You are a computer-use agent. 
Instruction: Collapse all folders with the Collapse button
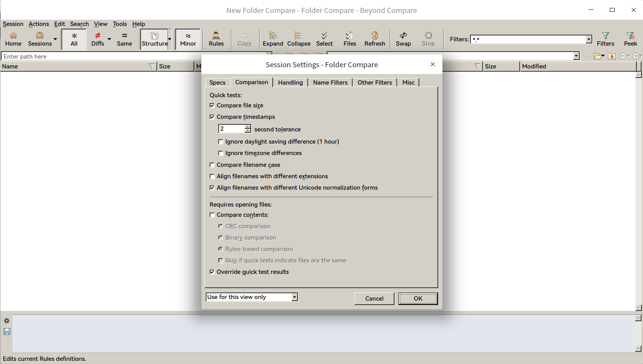(299, 39)
